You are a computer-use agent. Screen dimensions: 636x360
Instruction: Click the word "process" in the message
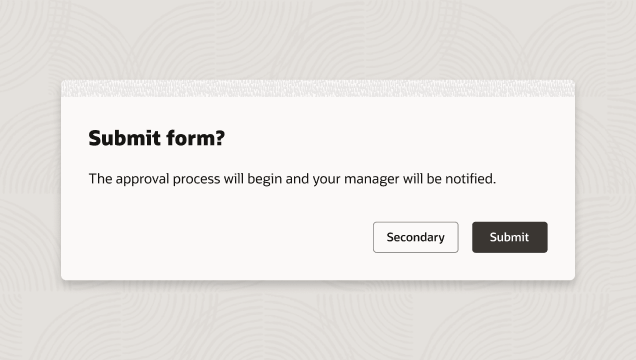pyautogui.click(x=196, y=179)
